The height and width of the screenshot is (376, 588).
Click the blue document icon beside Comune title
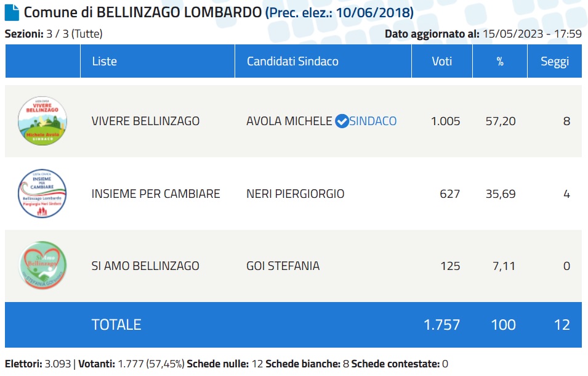pos(12,12)
